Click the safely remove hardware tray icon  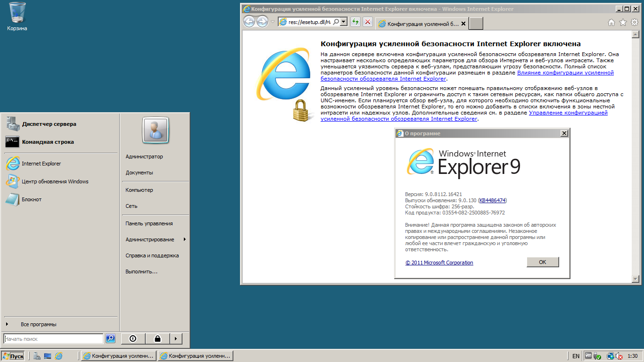click(597, 356)
